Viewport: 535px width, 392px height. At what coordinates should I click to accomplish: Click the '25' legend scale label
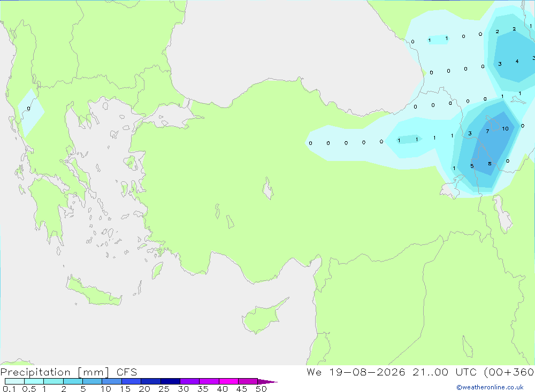[164, 389]
